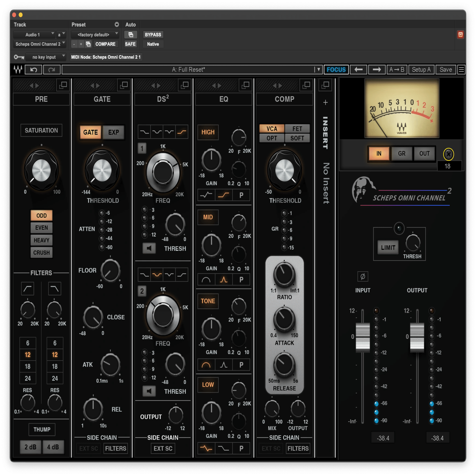This screenshot has height=476, width=476.
Task: Click the automation enable icon under Auto
Action: pos(131,35)
